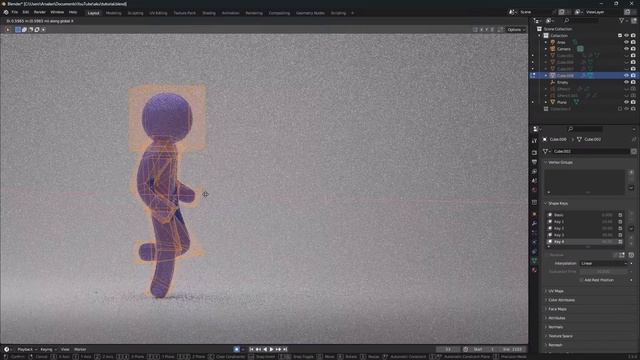Viewport: 640px width, 360px height.
Task: Enable Add Rest Position checkbox
Action: 581,280
